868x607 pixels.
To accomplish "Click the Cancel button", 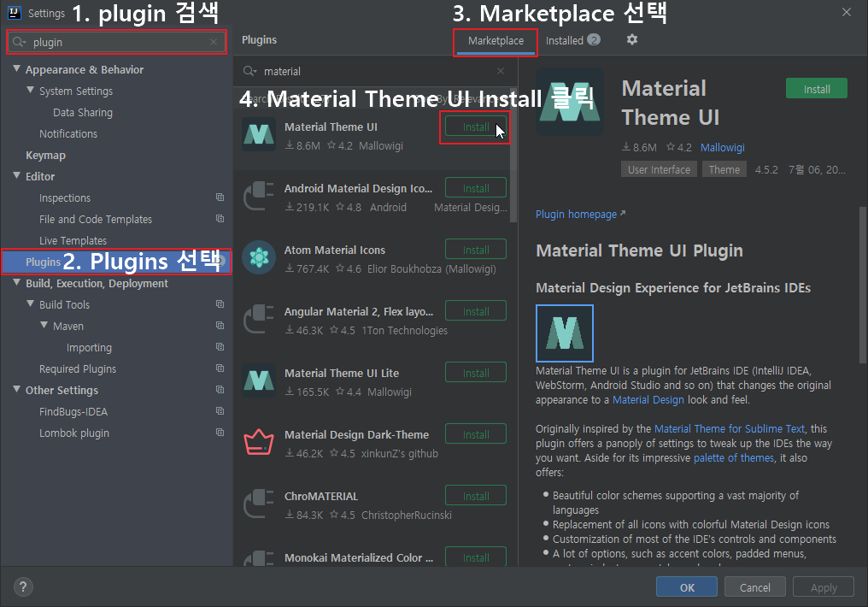I will tap(754, 587).
